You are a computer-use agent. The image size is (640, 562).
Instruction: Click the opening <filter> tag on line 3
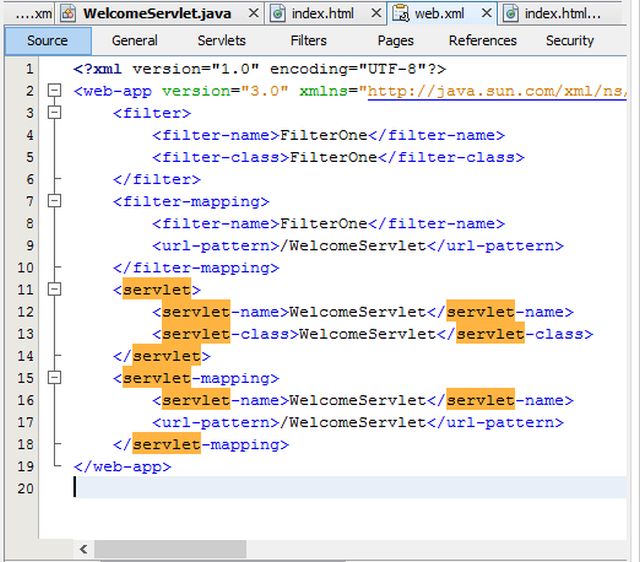152,113
